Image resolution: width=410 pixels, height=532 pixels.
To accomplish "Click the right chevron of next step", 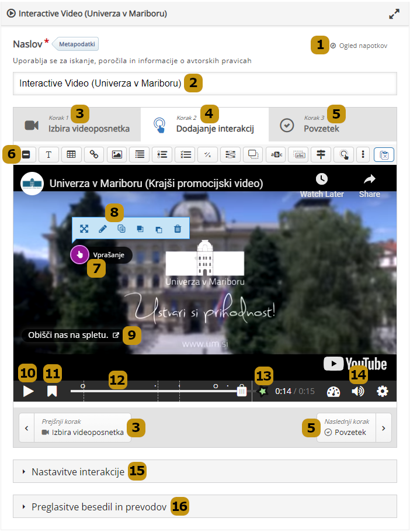I will point(384,428).
